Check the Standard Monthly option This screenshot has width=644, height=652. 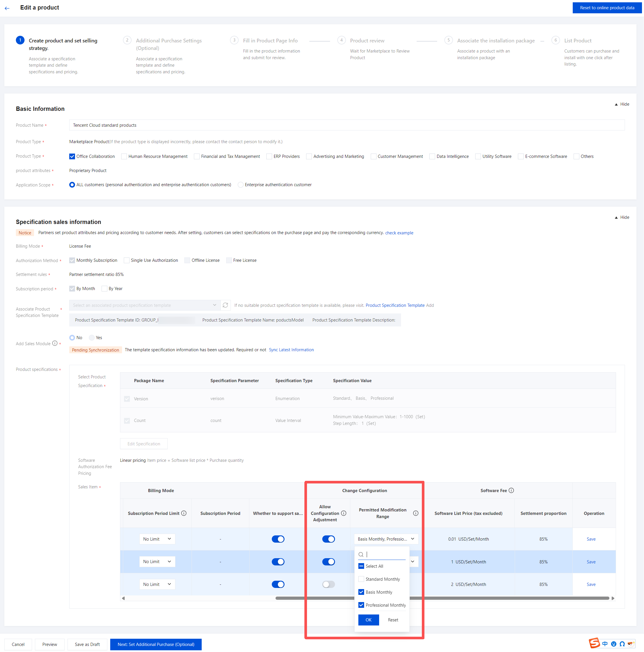point(361,579)
